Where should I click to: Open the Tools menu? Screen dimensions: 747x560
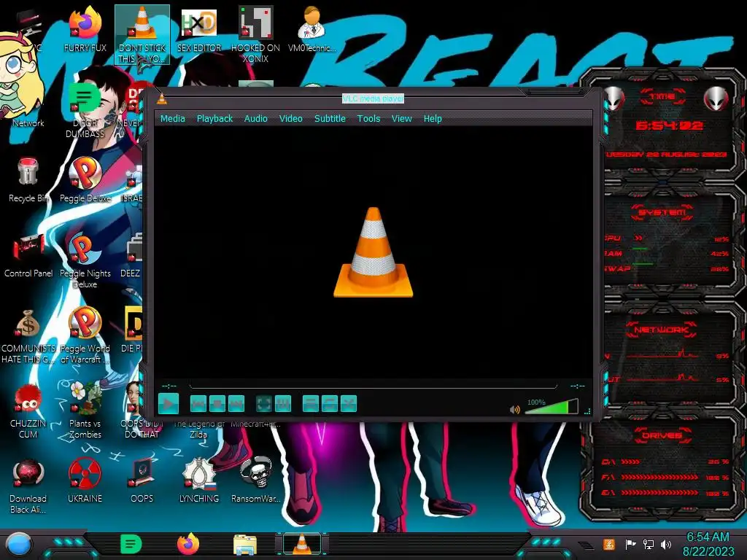point(368,119)
